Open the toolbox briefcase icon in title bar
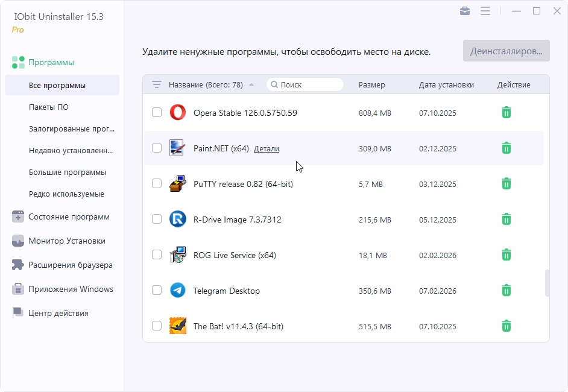568x392 pixels. pyautogui.click(x=464, y=11)
